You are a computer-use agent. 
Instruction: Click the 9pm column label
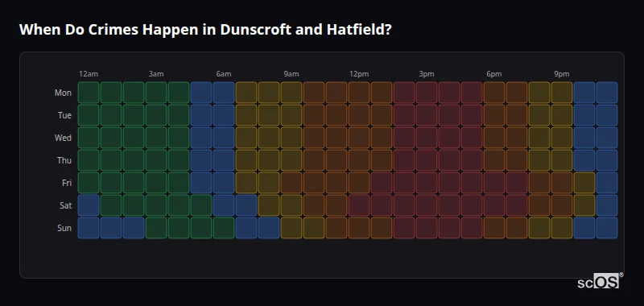(x=562, y=74)
